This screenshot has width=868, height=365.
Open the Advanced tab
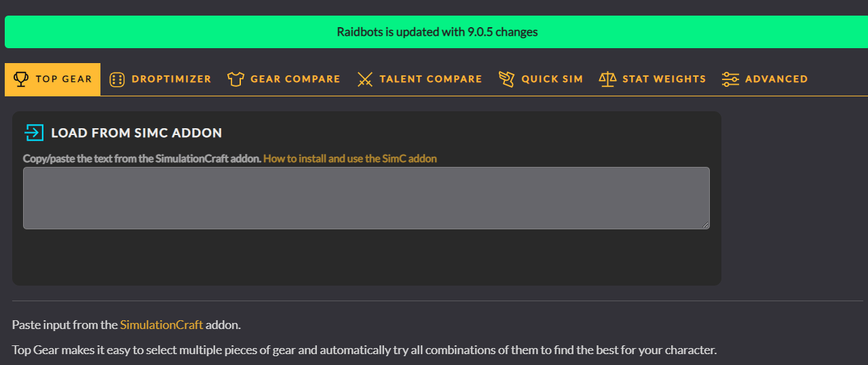click(x=776, y=79)
